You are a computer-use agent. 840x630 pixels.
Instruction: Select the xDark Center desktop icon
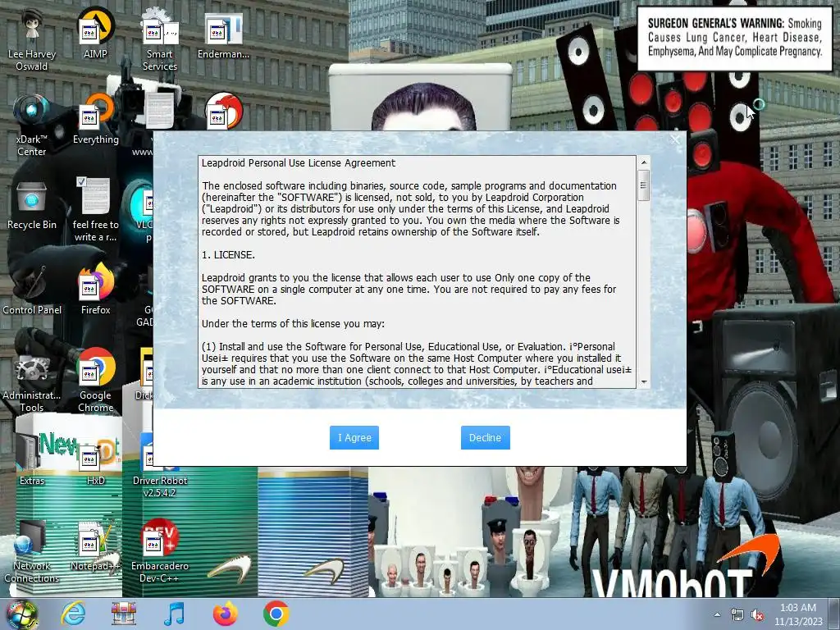click(32, 126)
